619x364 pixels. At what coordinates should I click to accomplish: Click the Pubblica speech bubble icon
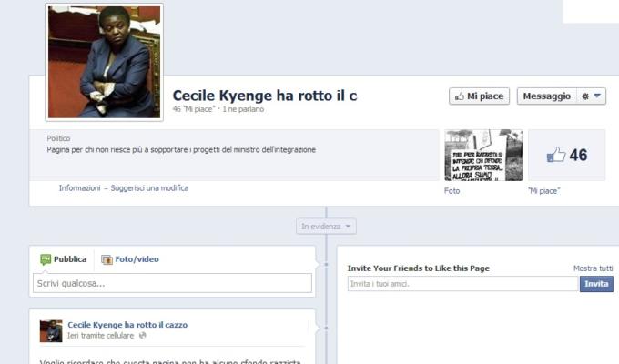click(x=46, y=259)
